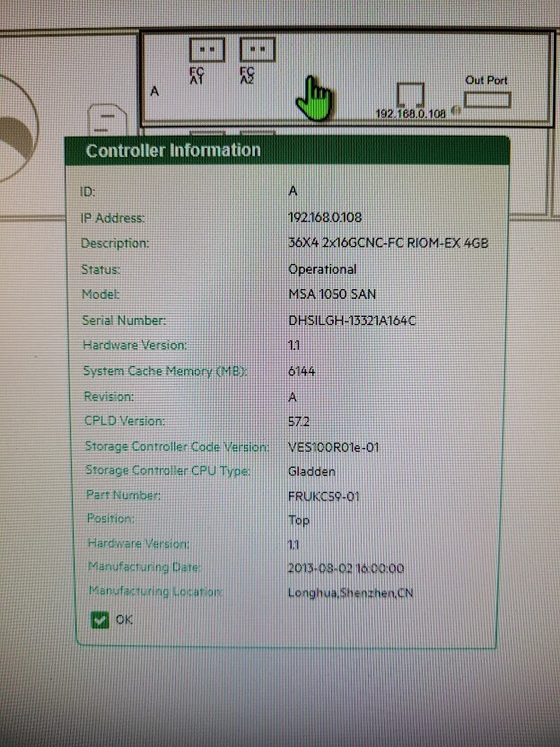Click the Longhua,Shenzhen,CN location value

(350, 593)
